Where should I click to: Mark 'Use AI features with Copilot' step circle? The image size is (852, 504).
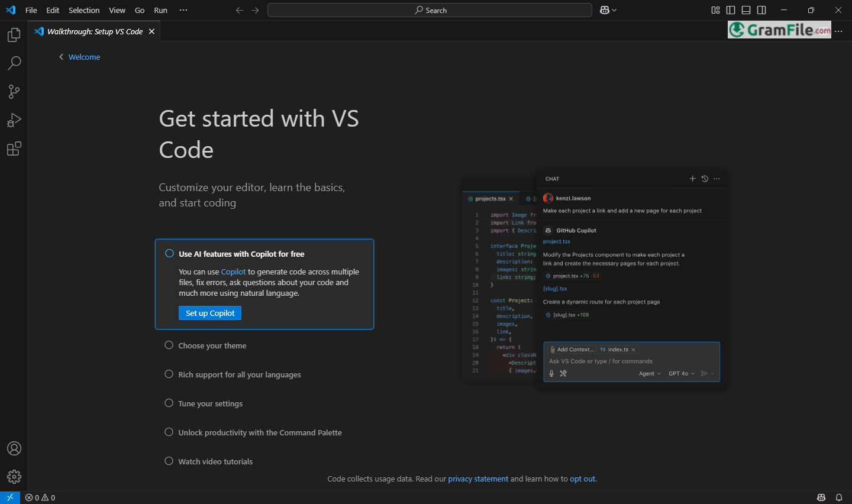[169, 253]
